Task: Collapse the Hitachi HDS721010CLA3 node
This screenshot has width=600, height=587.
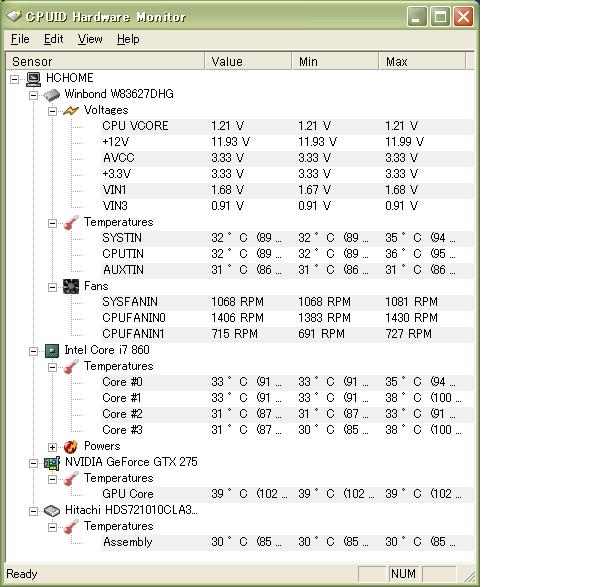Action: pyautogui.click(x=34, y=511)
